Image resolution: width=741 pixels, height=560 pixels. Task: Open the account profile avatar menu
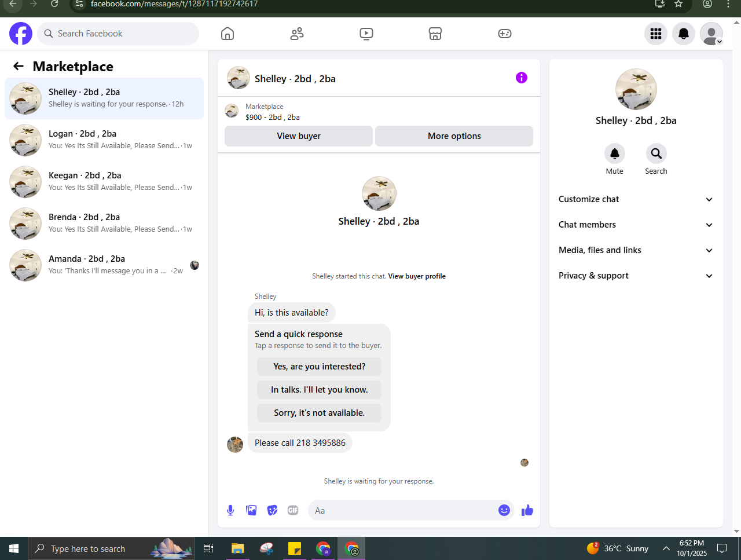point(711,34)
